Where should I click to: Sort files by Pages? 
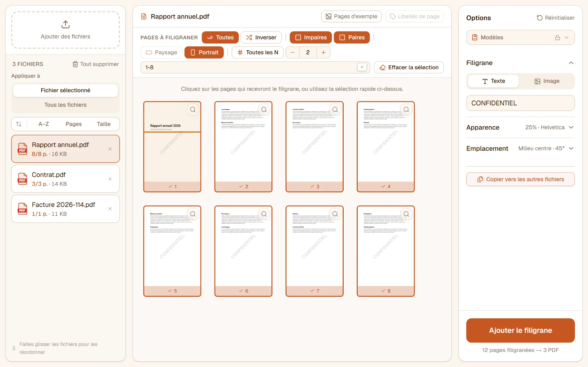[73, 124]
